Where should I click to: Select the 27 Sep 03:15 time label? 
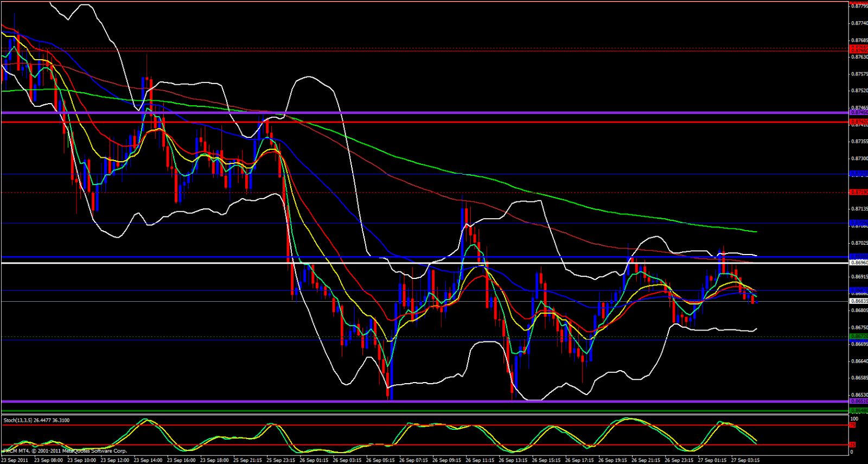coord(745,460)
